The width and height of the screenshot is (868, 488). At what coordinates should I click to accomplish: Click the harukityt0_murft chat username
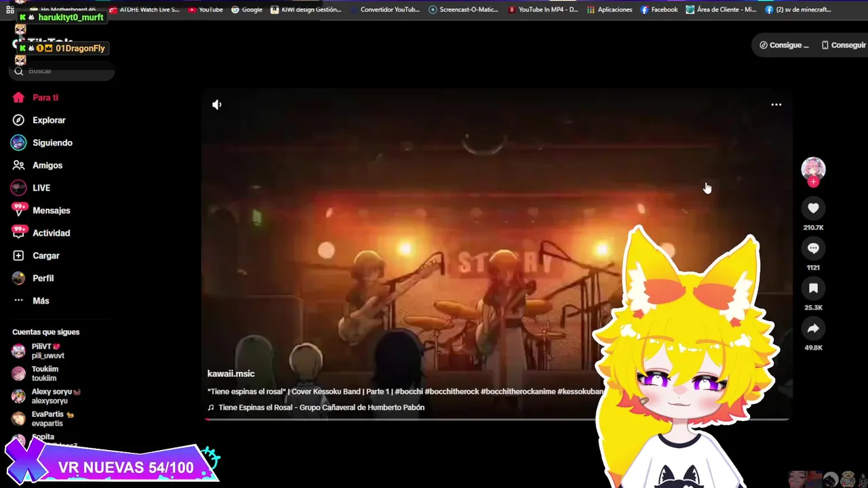pos(71,17)
